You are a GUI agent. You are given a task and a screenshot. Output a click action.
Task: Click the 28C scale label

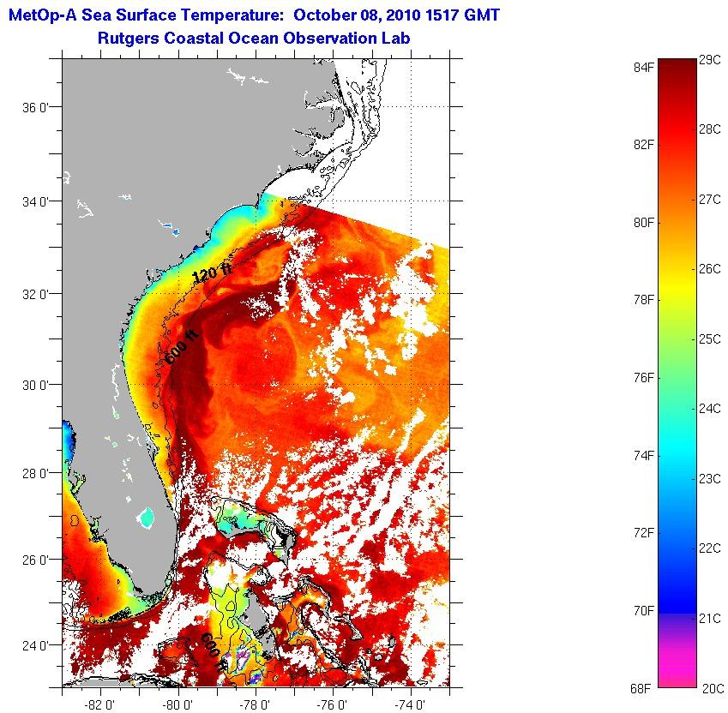point(710,129)
